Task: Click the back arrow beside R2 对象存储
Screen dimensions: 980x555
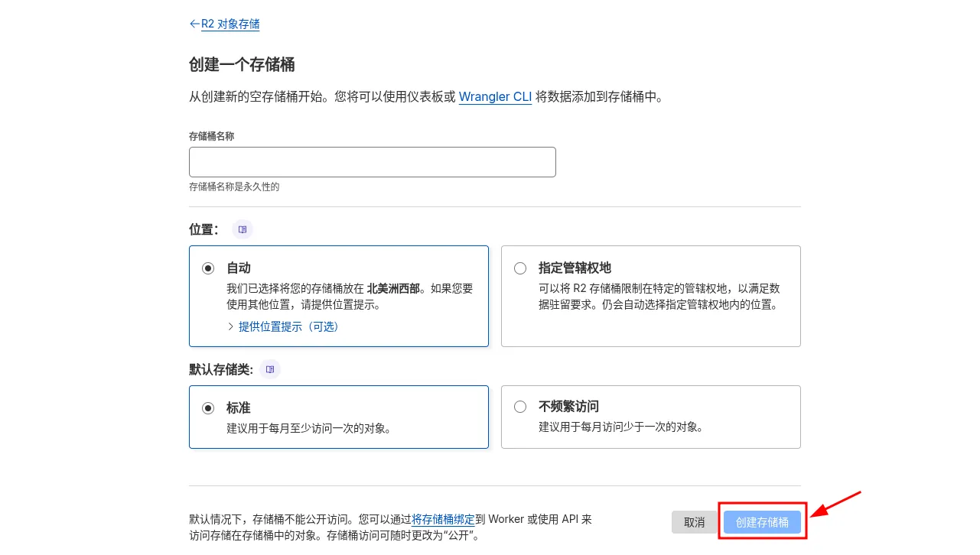Action: [x=194, y=24]
